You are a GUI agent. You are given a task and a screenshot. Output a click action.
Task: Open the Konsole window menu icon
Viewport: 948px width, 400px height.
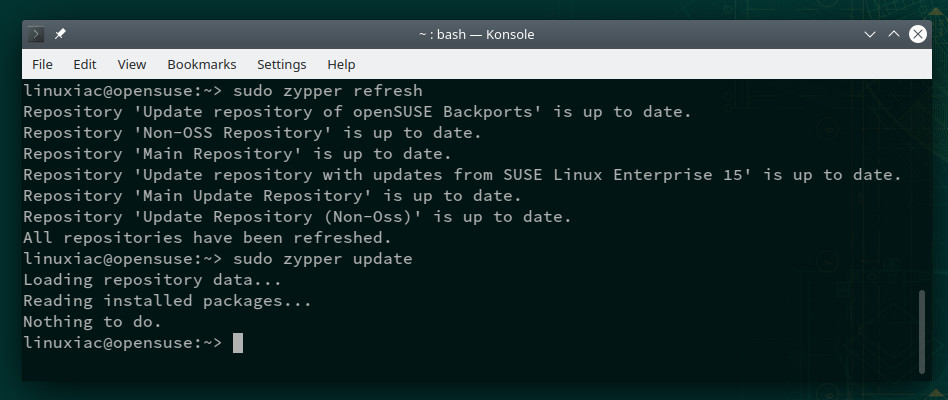point(36,34)
